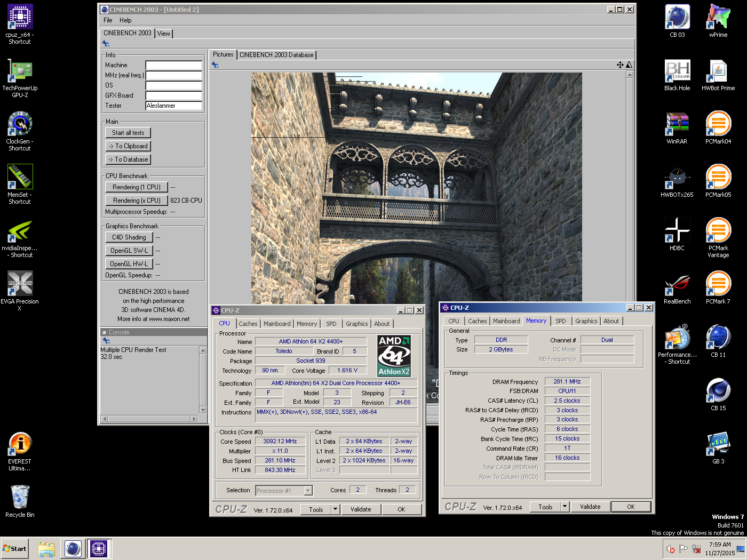Open the WinRAR desktop icon
This screenshot has height=560, width=747.
pos(677,128)
